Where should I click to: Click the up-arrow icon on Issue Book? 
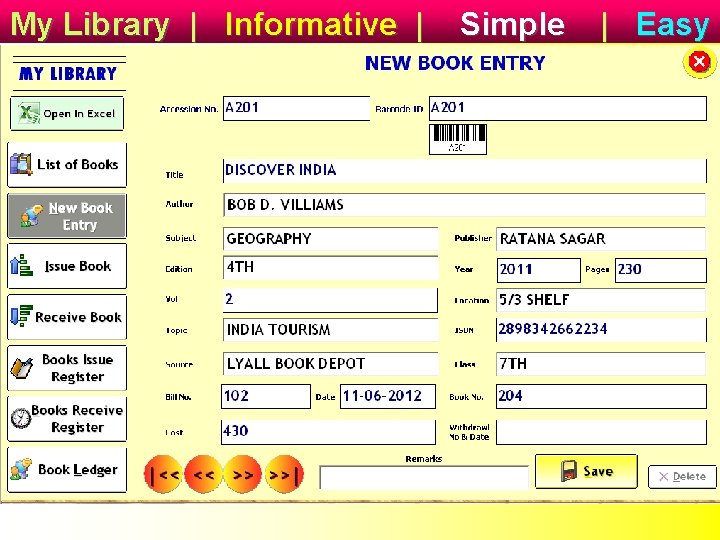point(21,265)
